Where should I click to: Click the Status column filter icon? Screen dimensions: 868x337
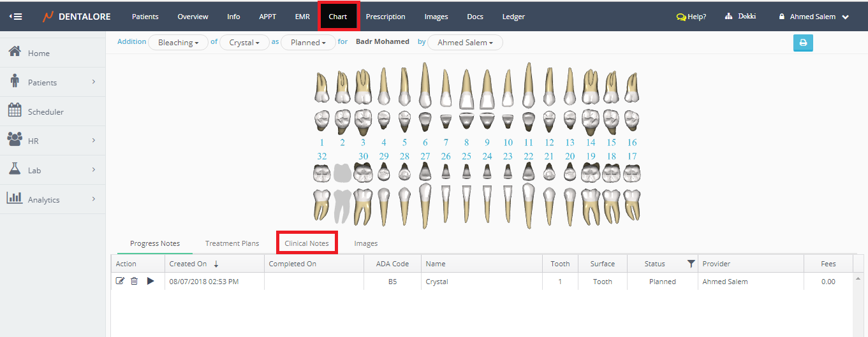691,264
